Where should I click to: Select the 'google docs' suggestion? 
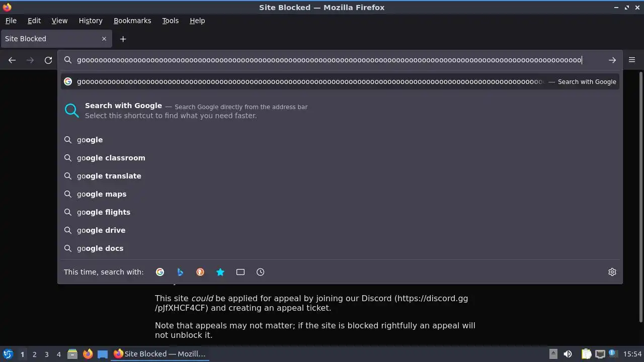coord(340,248)
